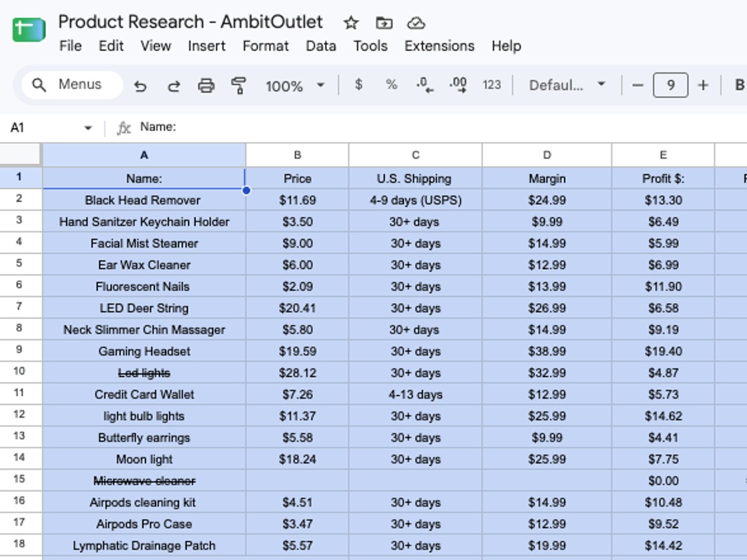Open more number formats 123
Screen dimensions: 747x560
(492, 85)
